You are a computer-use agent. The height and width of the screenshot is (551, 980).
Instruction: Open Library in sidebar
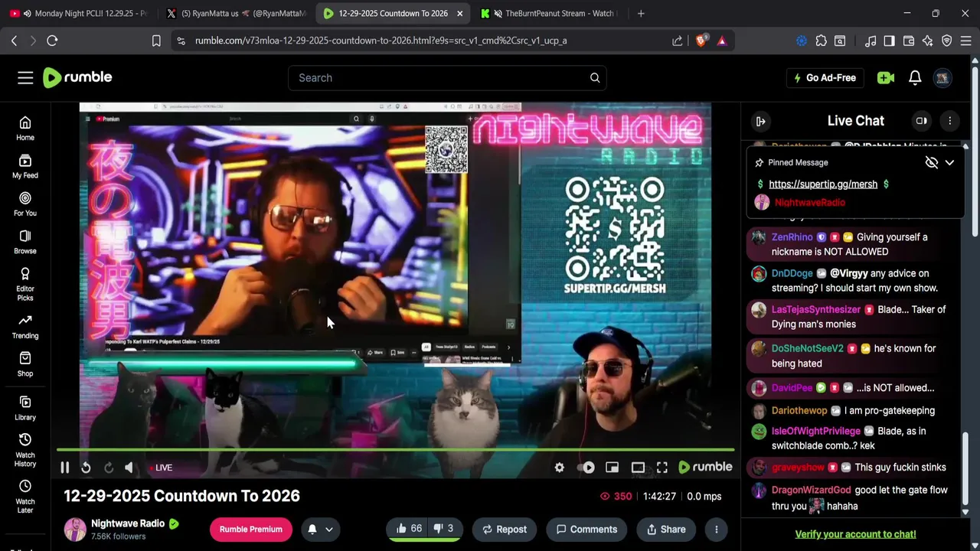[25, 408]
